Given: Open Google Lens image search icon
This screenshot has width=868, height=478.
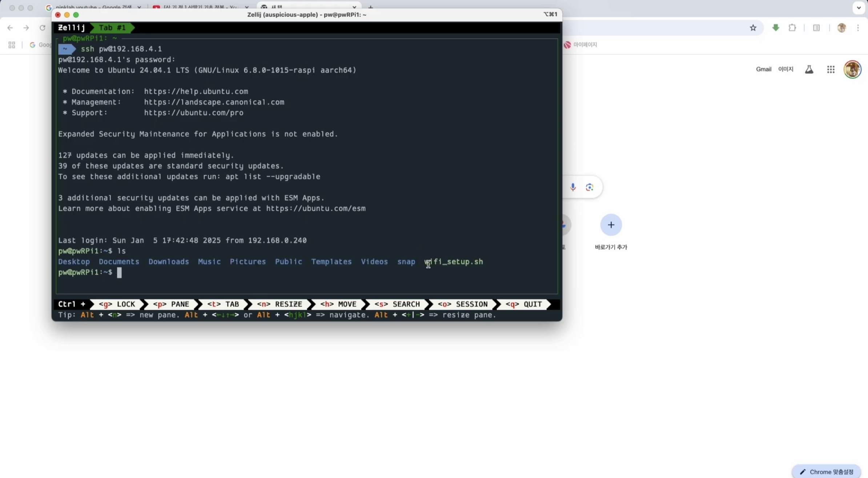Looking at the screenshot, I should [x=590, y=187].
